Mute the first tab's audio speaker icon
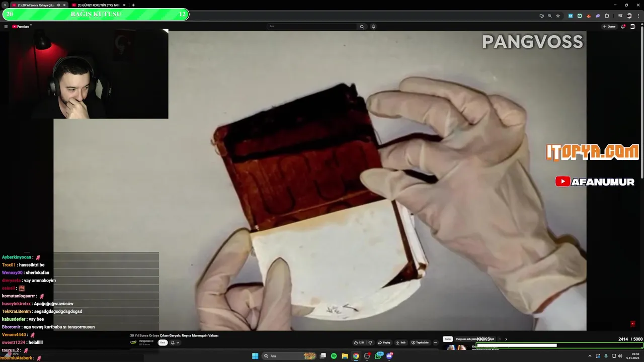The image size is (644, 362). pyautogui.click(x=58, y=5)
